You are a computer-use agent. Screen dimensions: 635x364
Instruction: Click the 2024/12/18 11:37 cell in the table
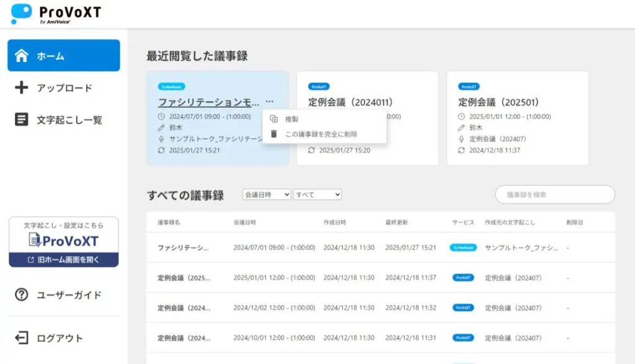point(411,278)
